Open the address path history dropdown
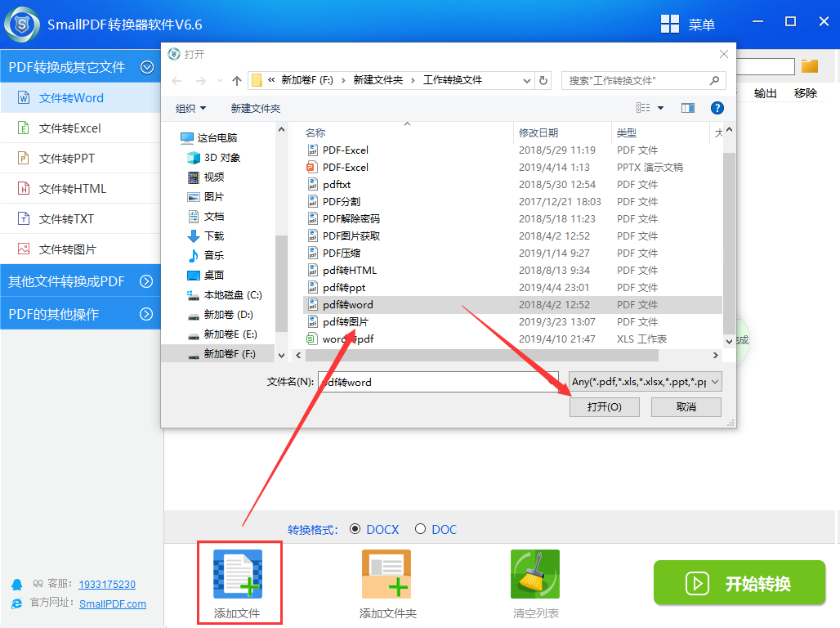This screenshot has width=840, height=628. [x=527, y=80]
